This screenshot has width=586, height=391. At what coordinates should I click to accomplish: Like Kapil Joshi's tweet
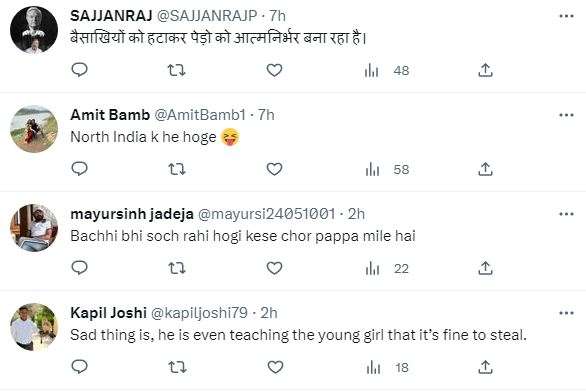click(275, 367)
